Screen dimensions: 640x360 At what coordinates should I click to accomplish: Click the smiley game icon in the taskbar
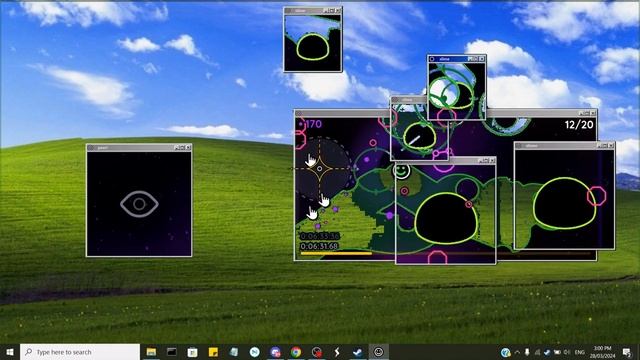(378, 352)
